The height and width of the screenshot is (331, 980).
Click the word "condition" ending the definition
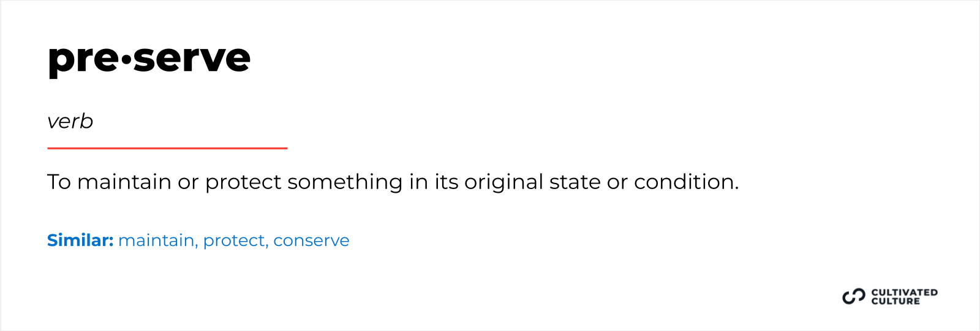[x=685, y=182]
